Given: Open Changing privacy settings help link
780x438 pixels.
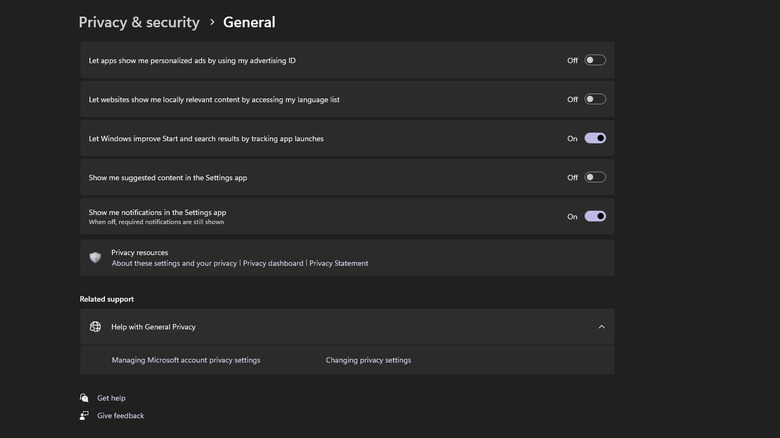Looking at the screenshot, I should point(368,360).
